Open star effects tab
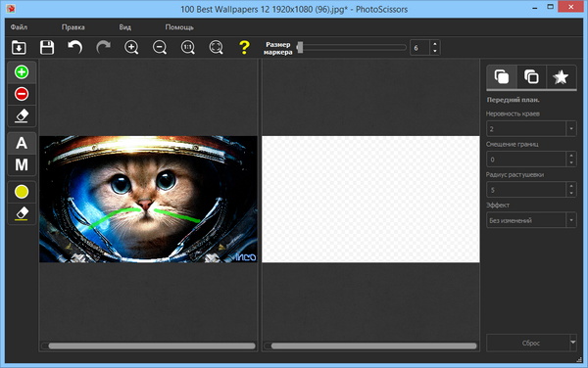Viewport: 588px width, 368px height. [x=561, y=77]
